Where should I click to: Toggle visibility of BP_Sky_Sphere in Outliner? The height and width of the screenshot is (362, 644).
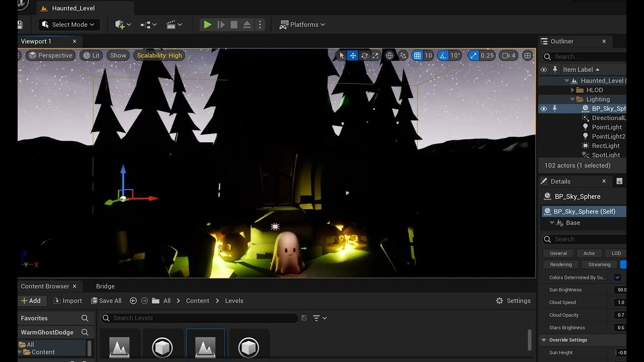point(543,109)
